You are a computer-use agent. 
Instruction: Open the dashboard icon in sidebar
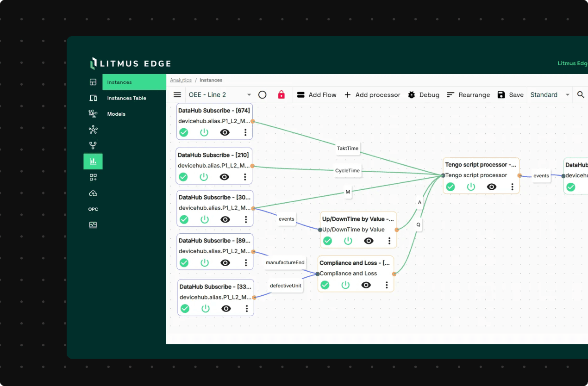pos(93,82)
